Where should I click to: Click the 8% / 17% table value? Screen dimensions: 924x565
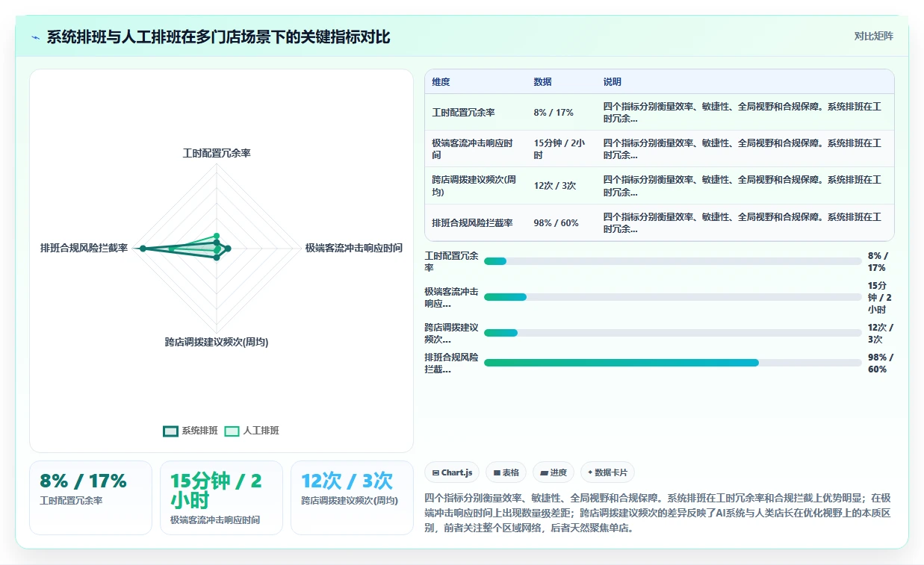[554, 113]
